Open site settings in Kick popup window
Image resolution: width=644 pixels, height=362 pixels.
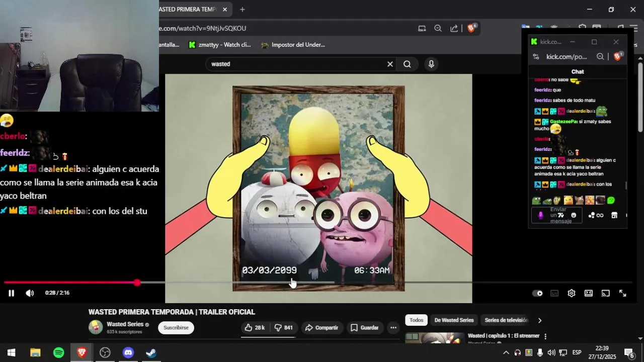tap(536, 57)
